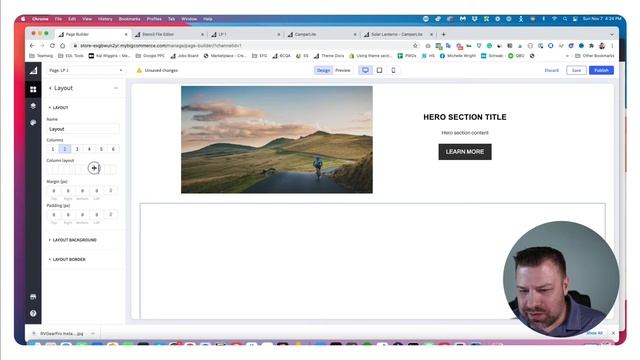This screenshot has height=360, width=640.
Task: Set Columns to 4
Action: pos(89,149)
